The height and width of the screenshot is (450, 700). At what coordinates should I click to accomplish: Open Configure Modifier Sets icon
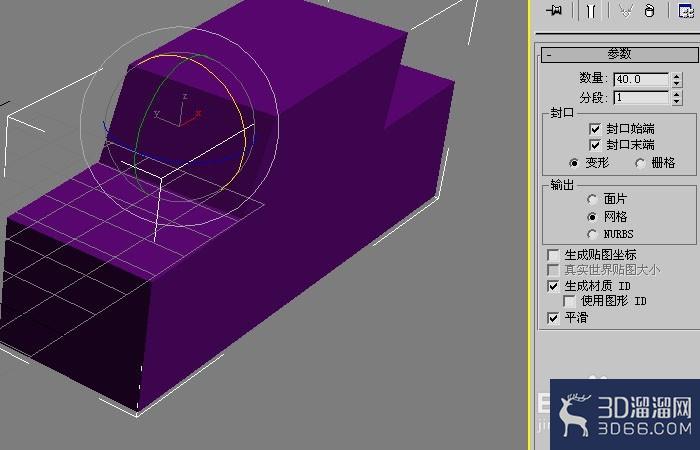click(685, 10)
